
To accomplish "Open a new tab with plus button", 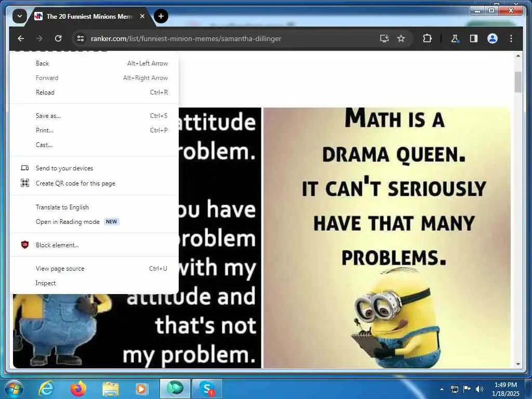I will point(161,16).
